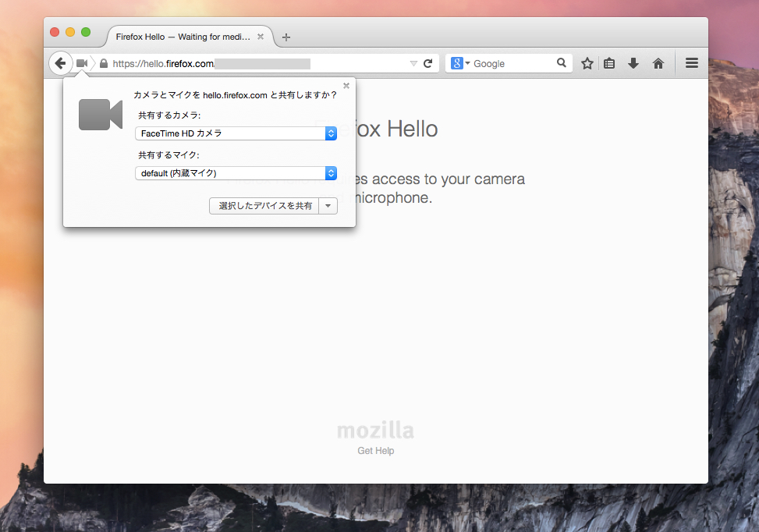This screenshot has width=759, height=532.
Task: Open the default (内蔵マイク) microphone dropdown
Action: (236, 173)
